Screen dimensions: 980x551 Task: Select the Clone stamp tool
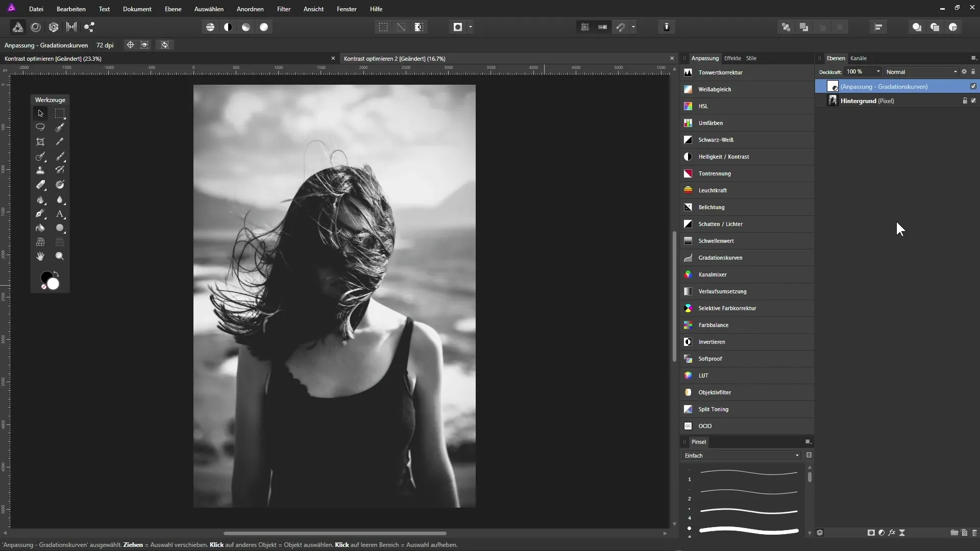(x=40, y=170)
